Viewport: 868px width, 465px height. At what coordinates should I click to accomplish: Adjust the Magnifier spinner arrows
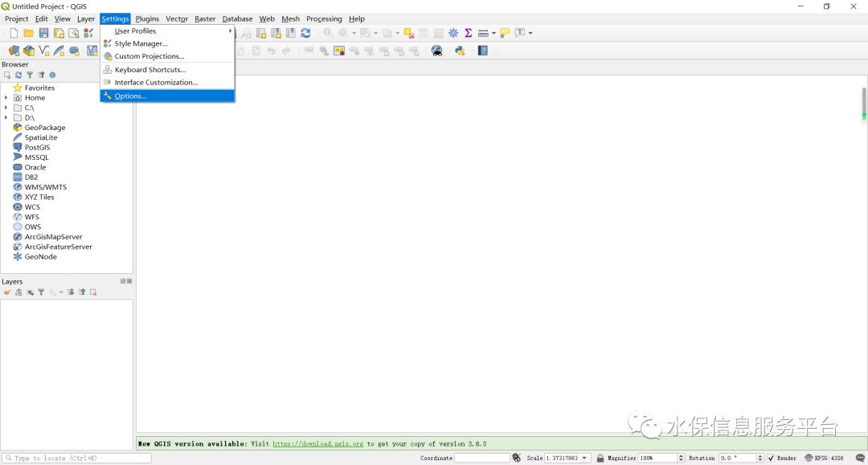click(681, 458)
